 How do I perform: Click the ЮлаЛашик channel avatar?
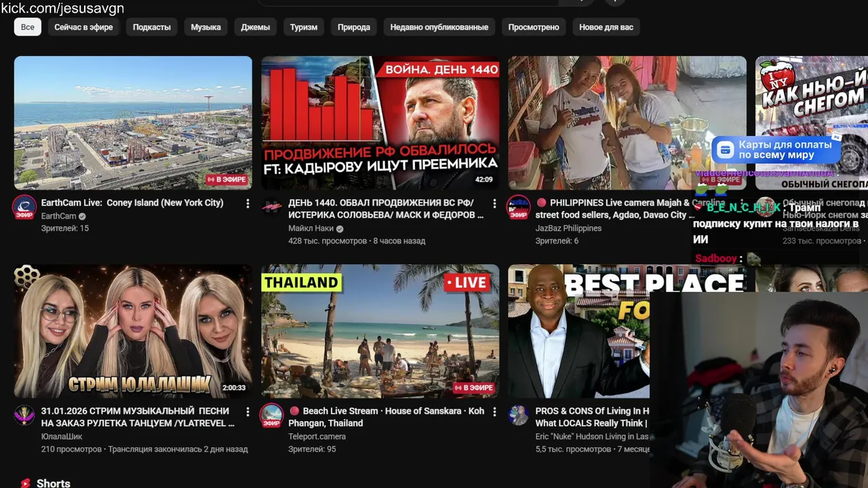pyautogui.click(x=24, y=415)
